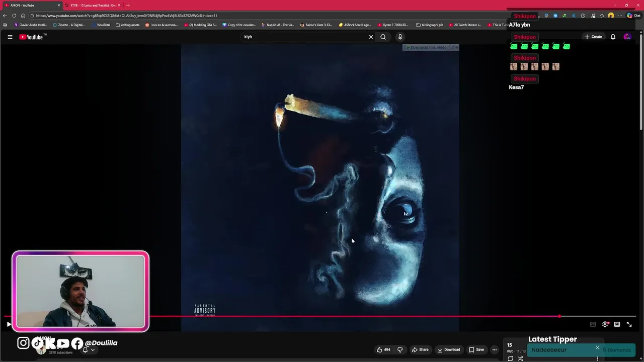Expand the channel notification bell dropdown
The height and width of the screenshot is (362, 644).
click(x=89, y=350)
